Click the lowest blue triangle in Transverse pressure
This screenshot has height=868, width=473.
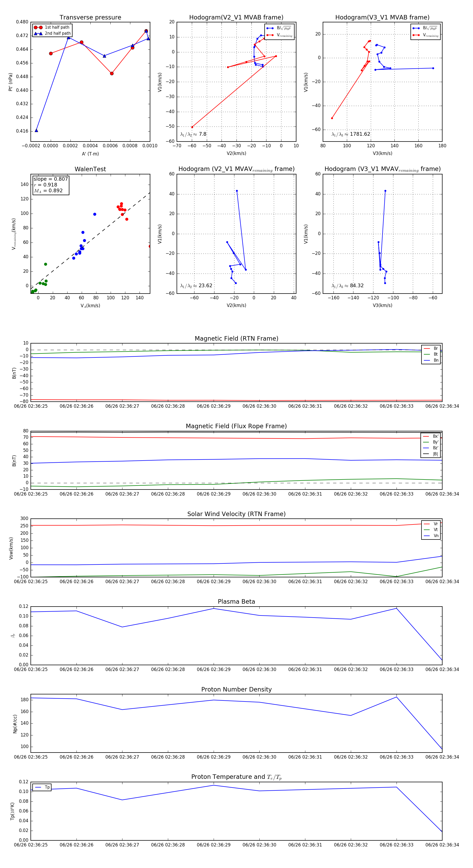pyautogui.click(x=36, y=130)
